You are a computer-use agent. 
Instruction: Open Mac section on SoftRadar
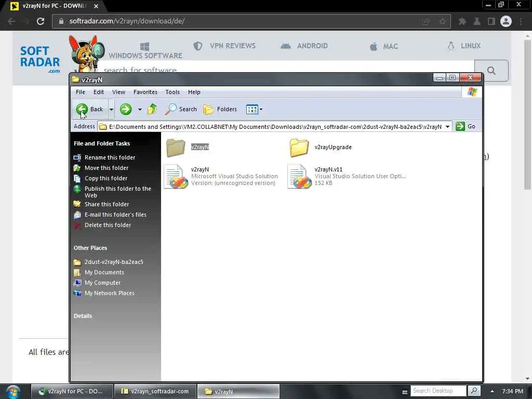pos(383,46)
